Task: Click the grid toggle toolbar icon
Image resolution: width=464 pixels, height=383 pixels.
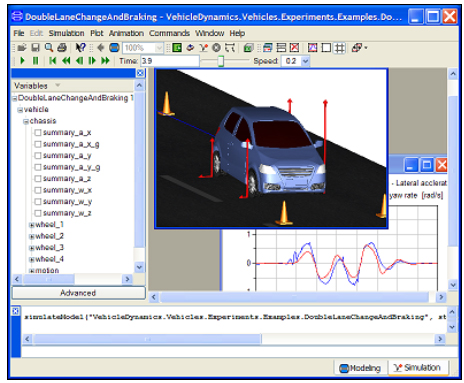Action: [339, 48]
